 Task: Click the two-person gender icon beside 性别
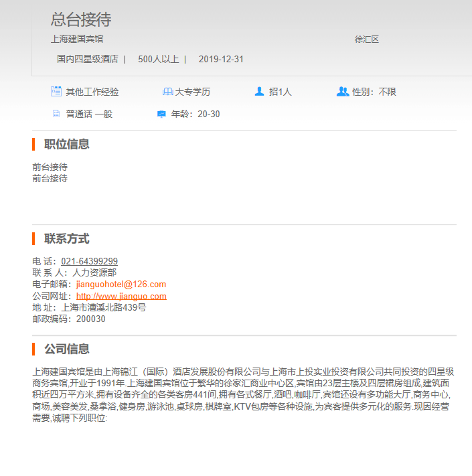[342, 92]
